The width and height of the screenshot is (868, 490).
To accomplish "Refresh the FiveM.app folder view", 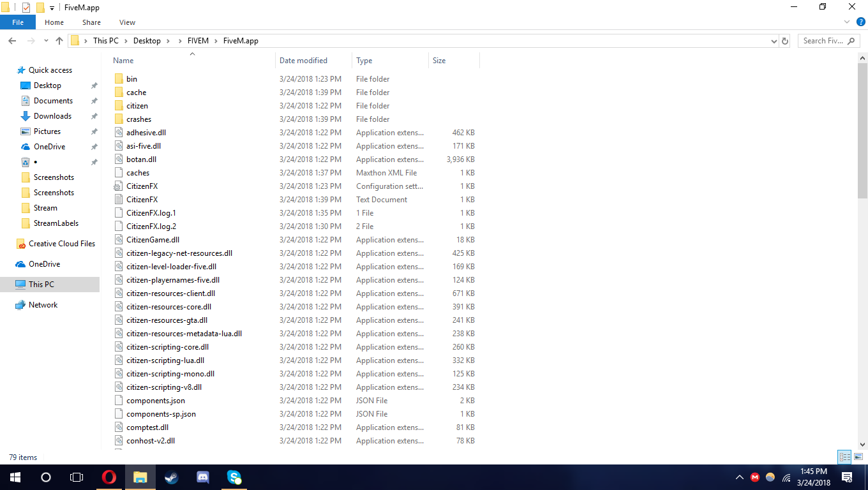I will 785,41.
